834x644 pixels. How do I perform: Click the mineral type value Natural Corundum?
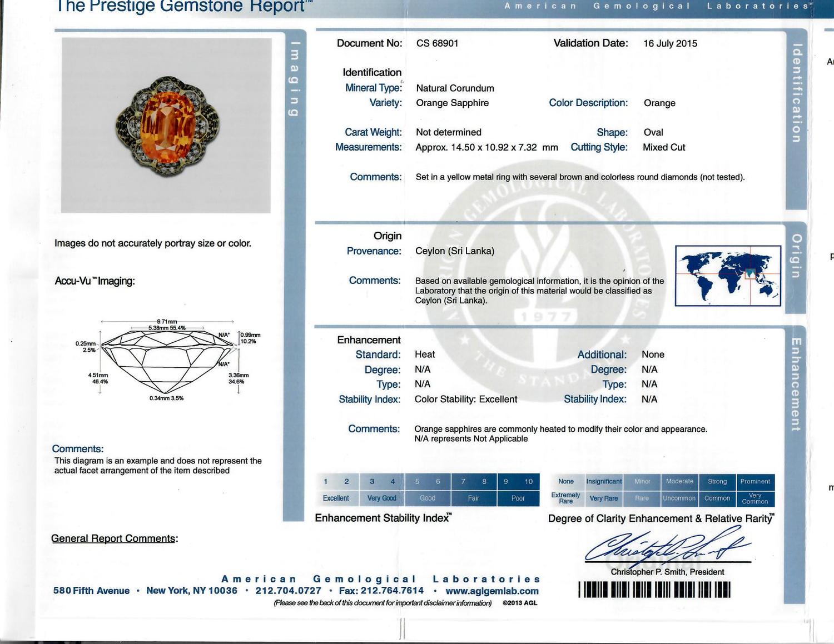455,88
